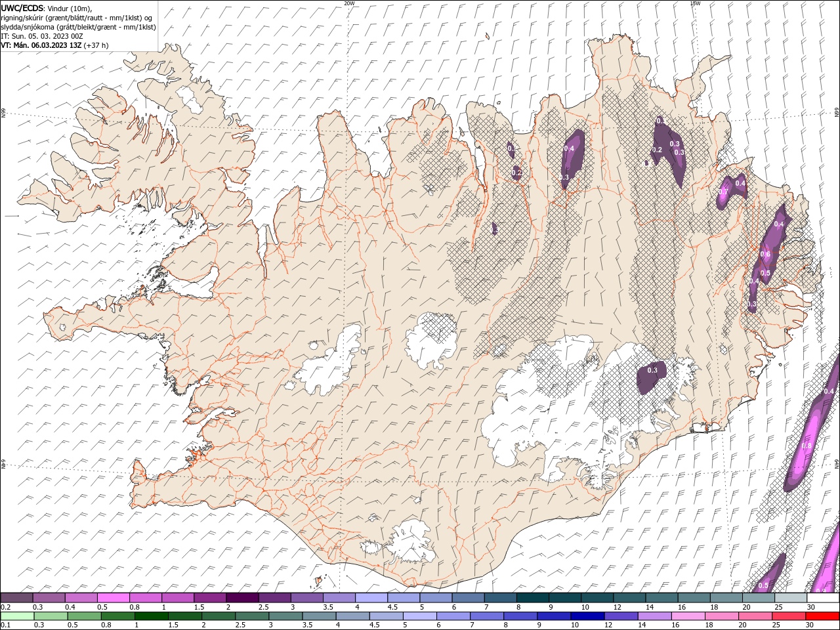
Task: Click the '0.2' tick label on snow legend
Action: (x=5, y=607)
